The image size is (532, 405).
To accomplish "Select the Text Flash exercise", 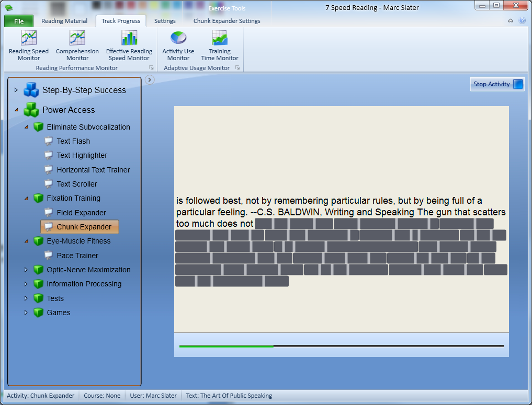I will point(73,141).
